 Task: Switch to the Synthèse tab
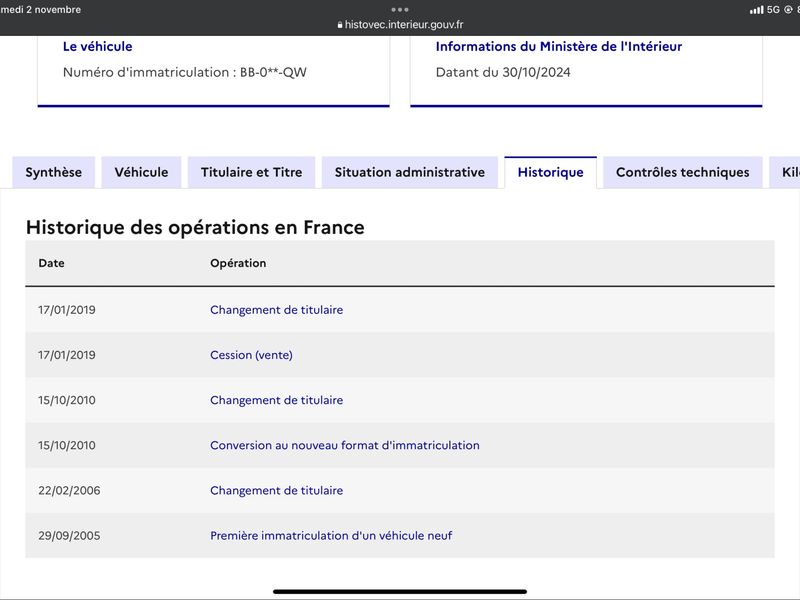54,172
